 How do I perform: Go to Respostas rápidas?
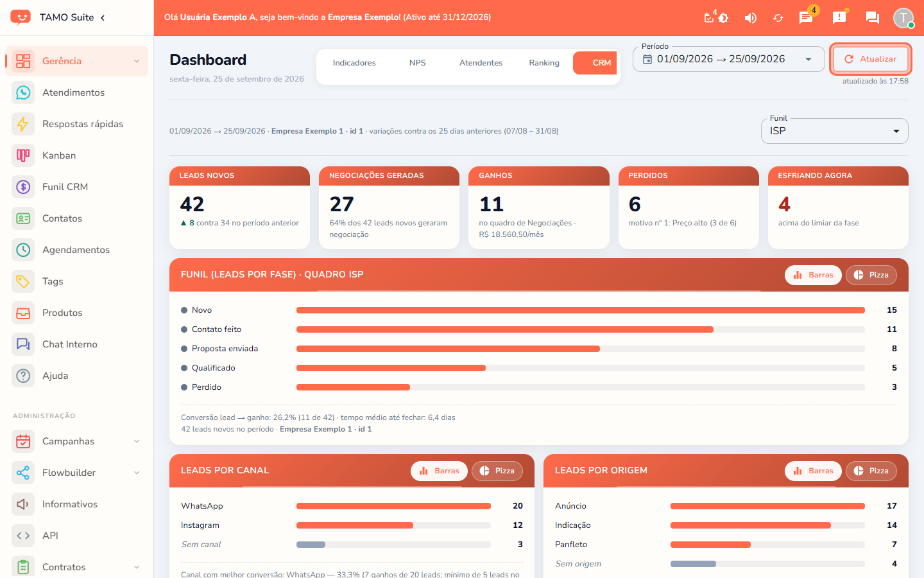[x=77, y=124]
